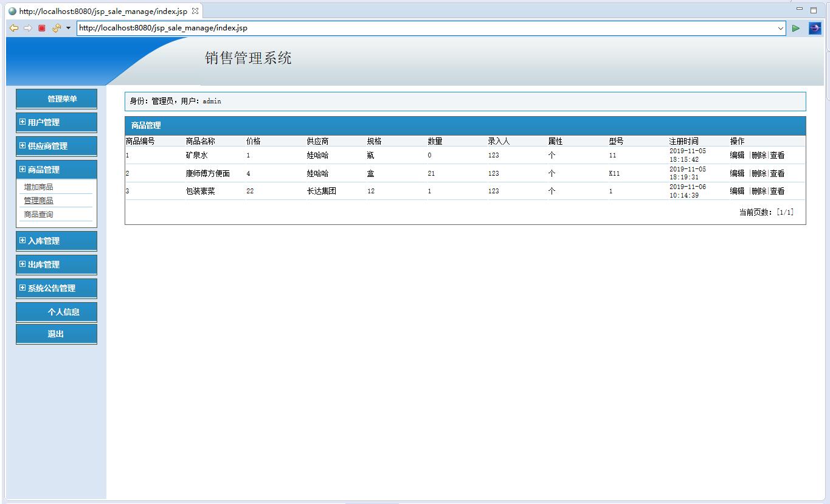830x504 pixels.
Task: Click 查看 link for 包装素菜 row
Action: point(778,190)
